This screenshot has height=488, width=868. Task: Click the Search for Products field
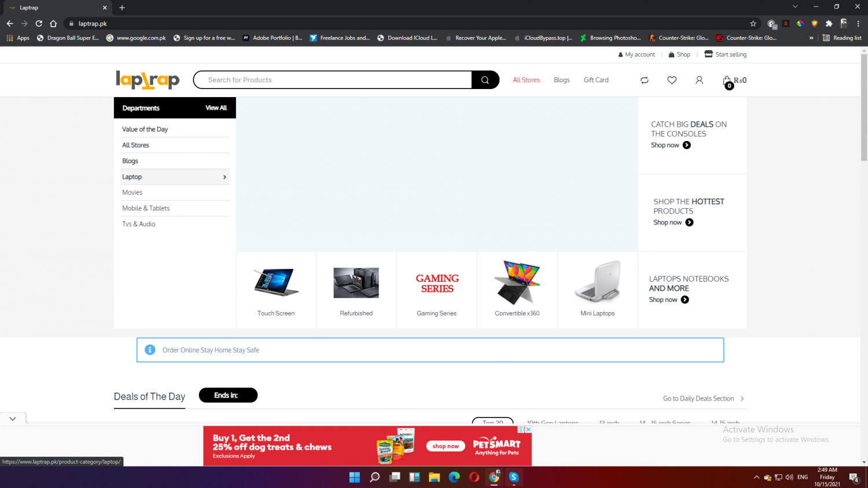[333, 80]
